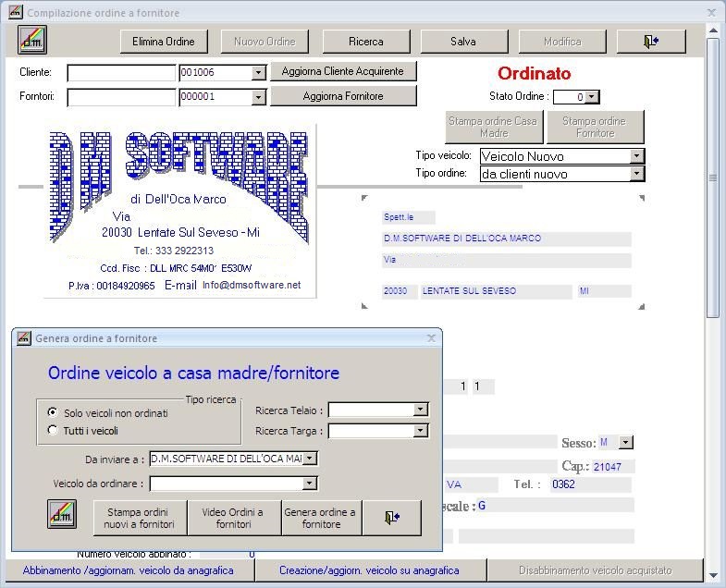Select Solo veicoli non ordinati option
726x588 pixels.
(x=53, y=412)
